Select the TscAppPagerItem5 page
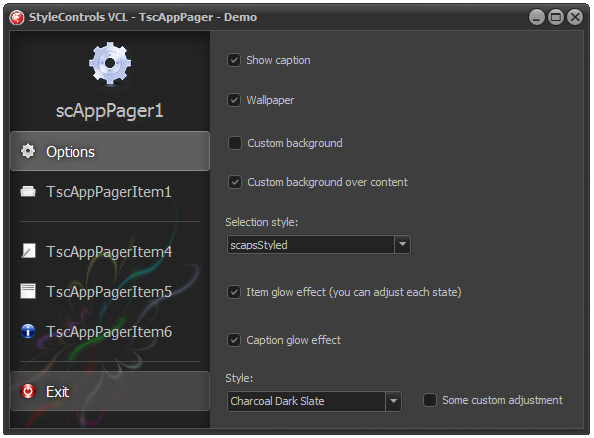The width and height of the screenshot is (594, 438). [x=110, y=291]
